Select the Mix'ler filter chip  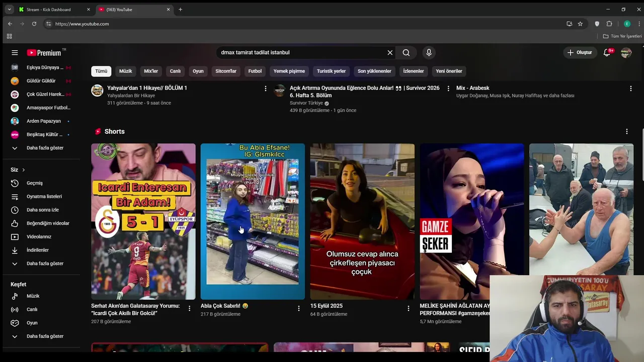[151, 71]
